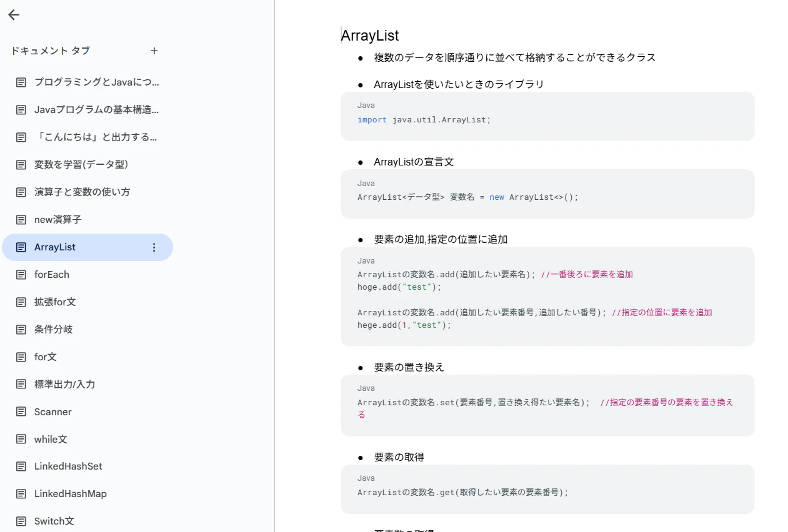This screenshot has height=532, width=788.
Task: Open the for文 tab
Action: tap(87, 357)
